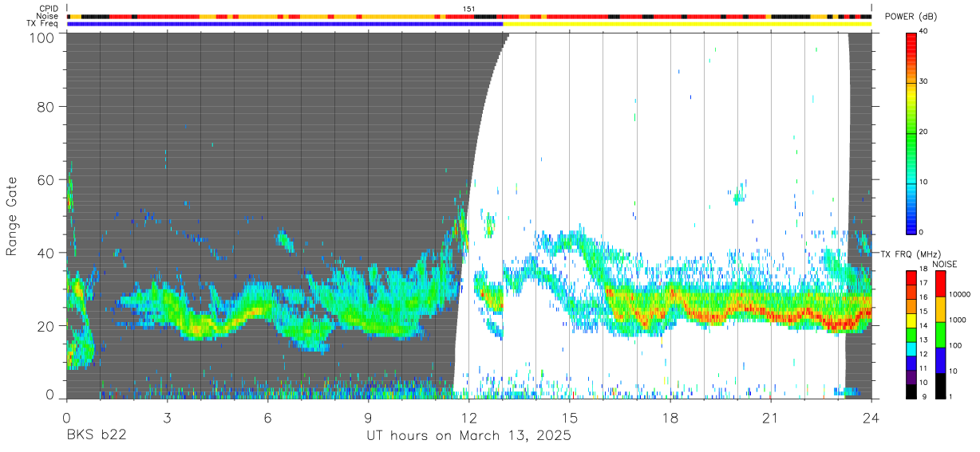Click y-axis tick label '40'

pos(46,253)
